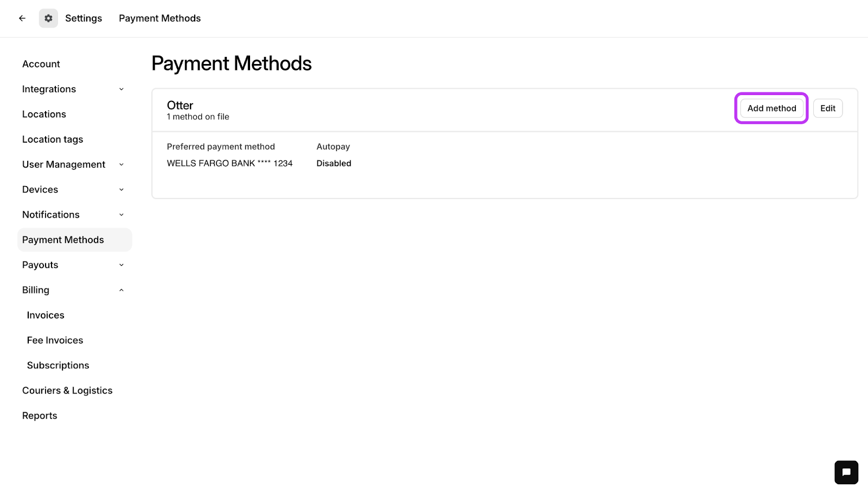
Task: Click the Add method button
Action: pyautogui.click(x=771, y=108)
